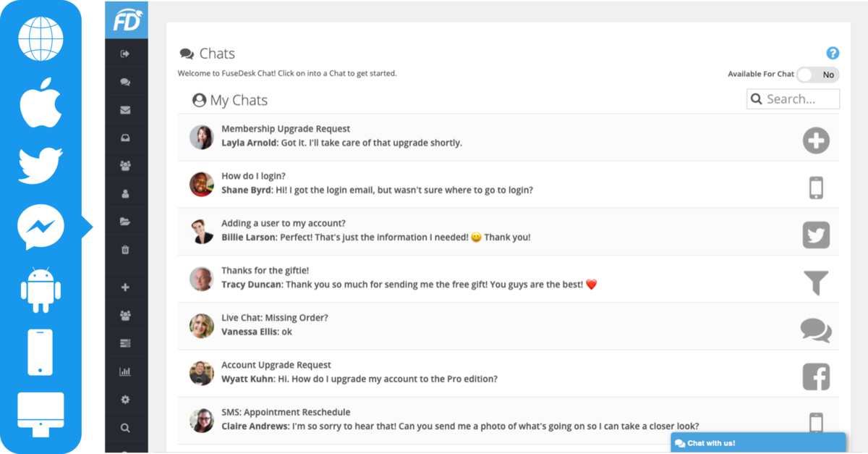Open the Email icon in the left sidebar
The image size is (868, 454).
pyautogui.click(x=126, y=109)
